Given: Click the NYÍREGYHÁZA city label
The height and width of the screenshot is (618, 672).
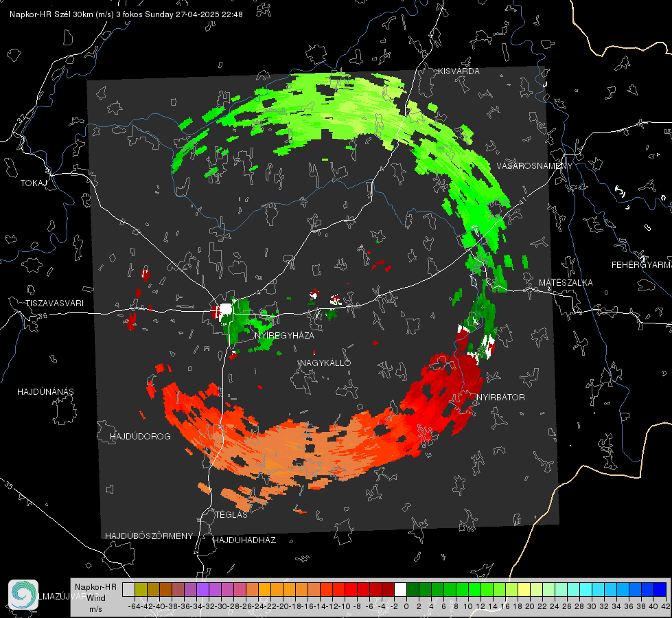Looking at the screenshot, I should pos(284,335).
